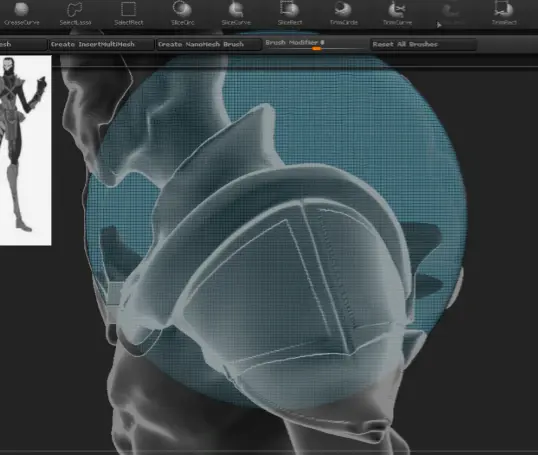This screenshot has height=455, width=538.
Task: Click Create InsertMultiMesh button
Action: [x=101, y=44]
